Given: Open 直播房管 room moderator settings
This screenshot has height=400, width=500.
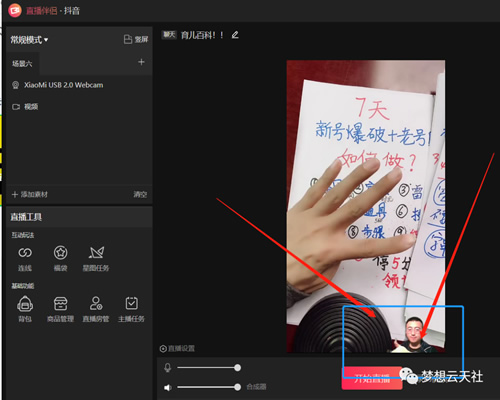Looking at the screenshot, I should [x=96, y=309].
